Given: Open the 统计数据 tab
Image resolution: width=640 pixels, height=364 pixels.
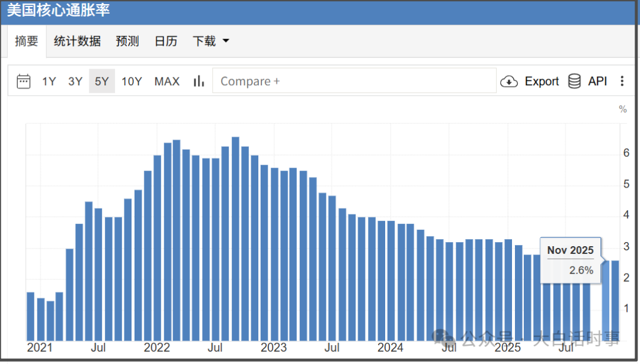Looking at the screenshot, I should [x=77, y=41].
